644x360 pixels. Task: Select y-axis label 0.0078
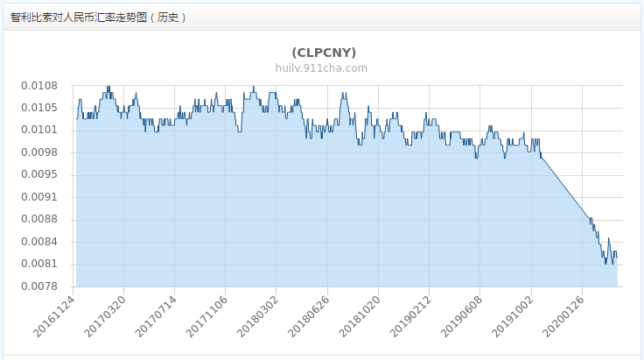39,286
